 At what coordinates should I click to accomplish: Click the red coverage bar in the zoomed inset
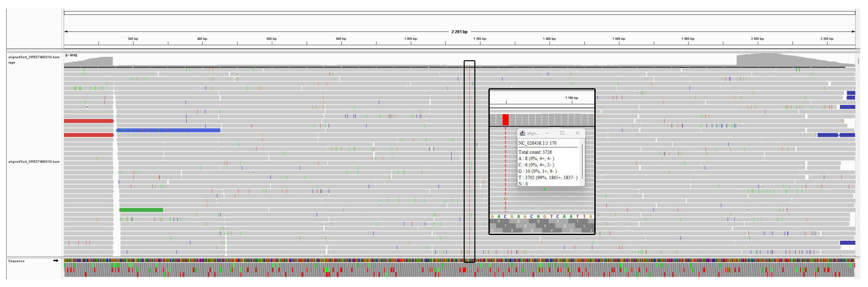point(506,120)
